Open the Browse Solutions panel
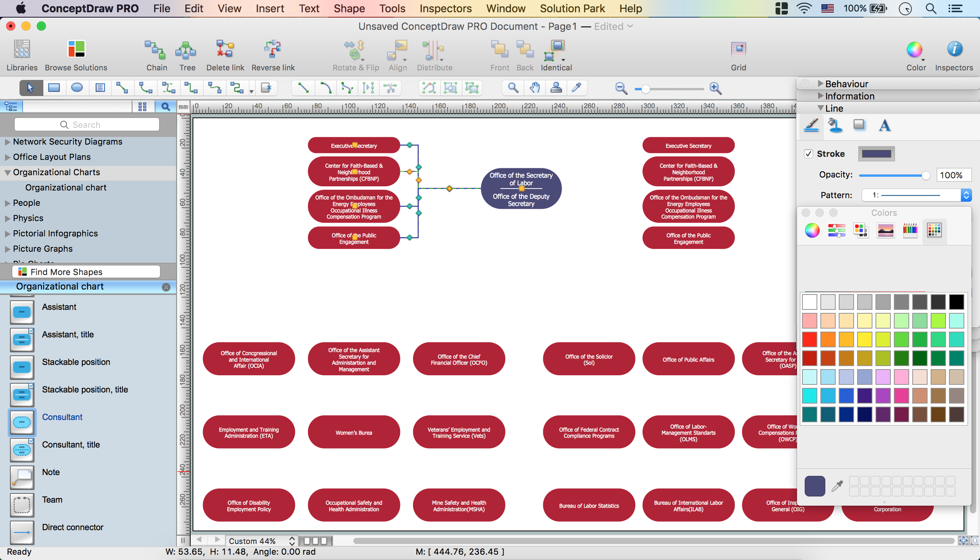 [x=76, y=50]
